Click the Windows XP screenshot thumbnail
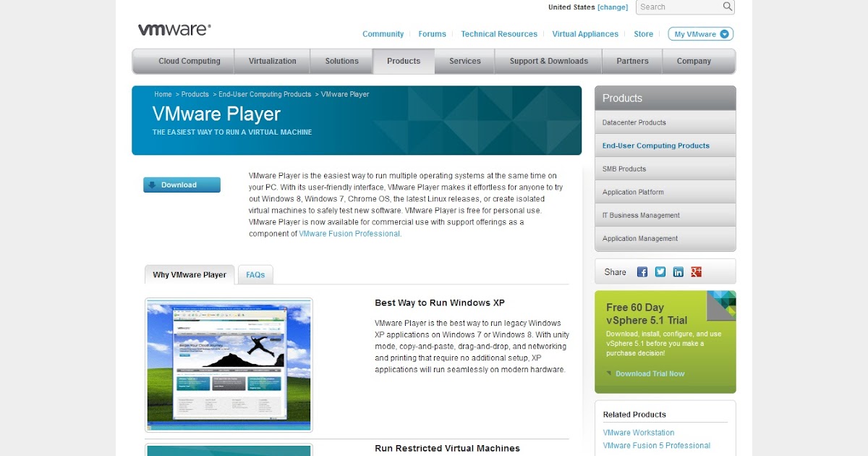 point(229,365)
